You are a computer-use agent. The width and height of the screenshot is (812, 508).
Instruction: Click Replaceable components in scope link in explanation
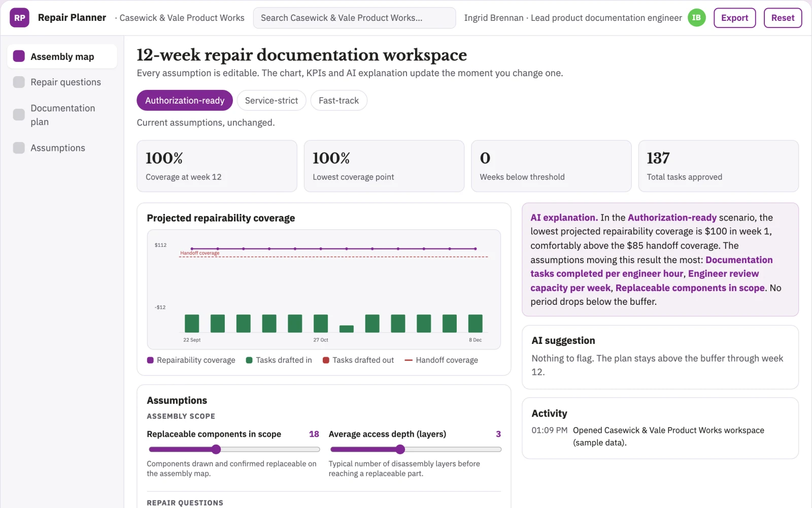[x=690, y=288]
